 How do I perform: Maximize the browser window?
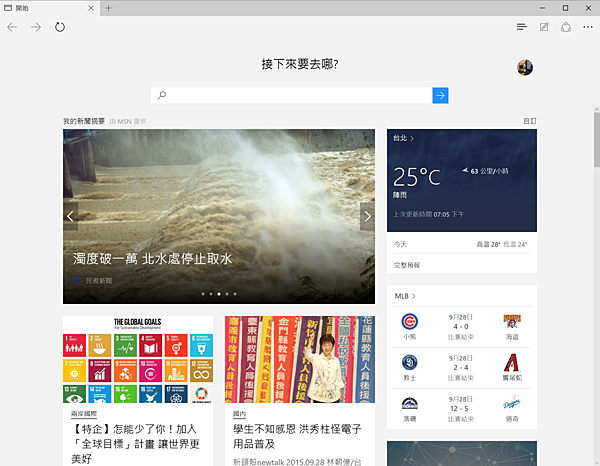click(x=565, y=8)
